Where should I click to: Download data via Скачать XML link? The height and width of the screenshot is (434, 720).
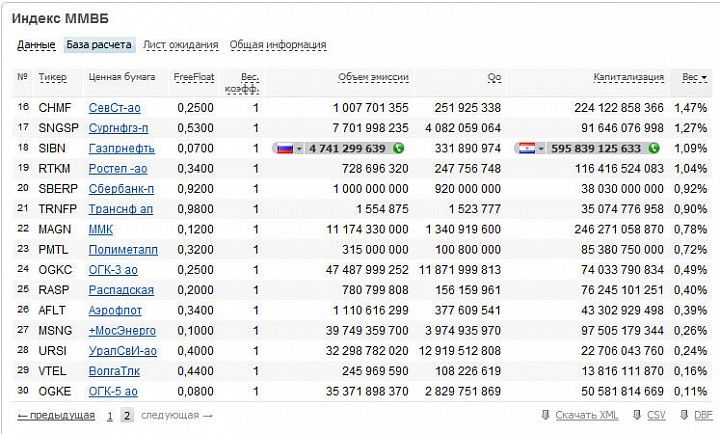tap(586, 416)
